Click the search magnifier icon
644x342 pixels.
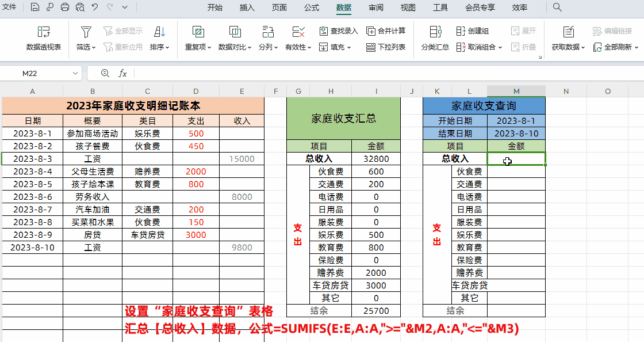point(557,7)
